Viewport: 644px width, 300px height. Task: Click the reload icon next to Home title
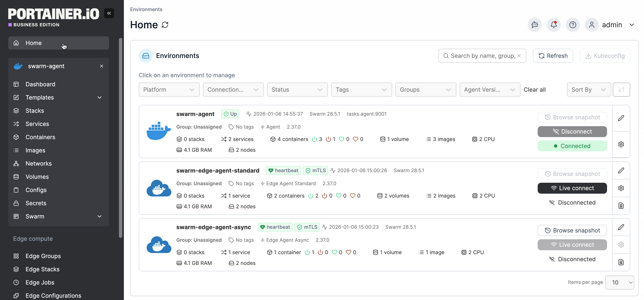pos(165,25)
